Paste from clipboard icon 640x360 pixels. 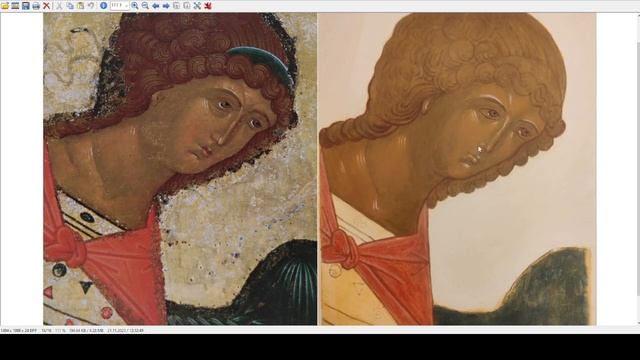[x=80, y=6]
